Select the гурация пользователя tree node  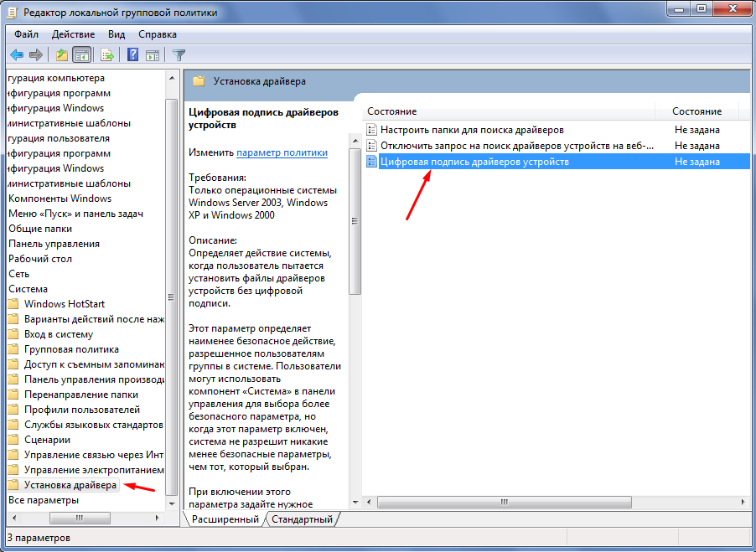[x=59, y=138]
